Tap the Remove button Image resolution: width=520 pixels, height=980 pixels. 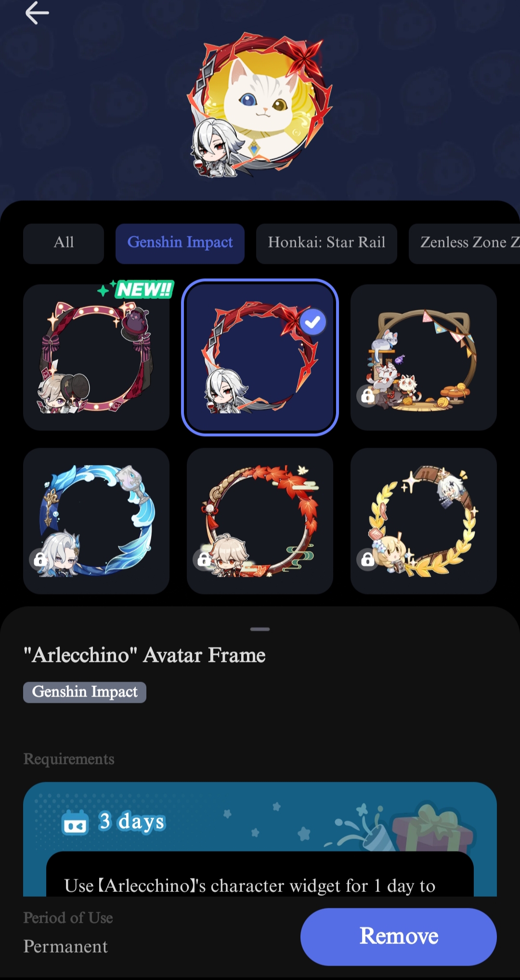(x=399, y=937)
